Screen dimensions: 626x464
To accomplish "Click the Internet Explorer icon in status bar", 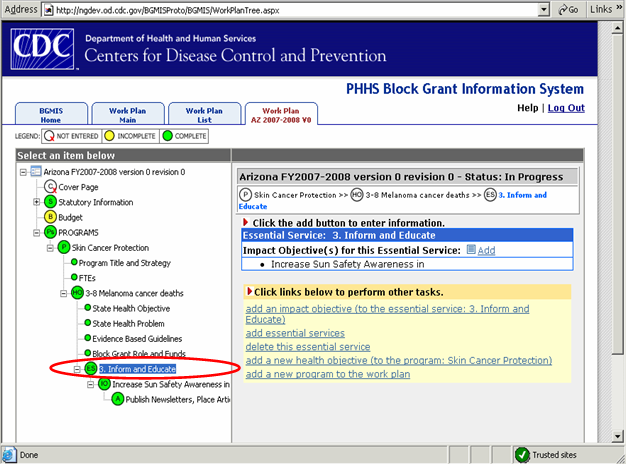I will point(9,455).
